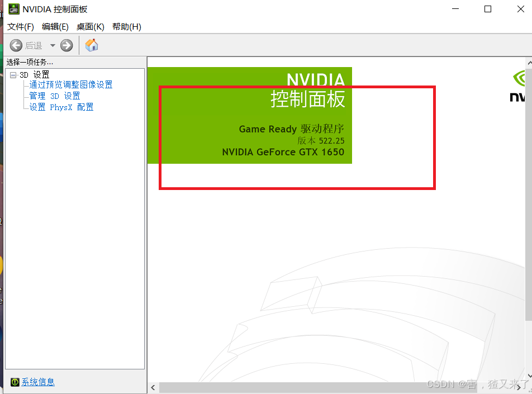
Task: Click the Forward arrow button
Action: 66,45
